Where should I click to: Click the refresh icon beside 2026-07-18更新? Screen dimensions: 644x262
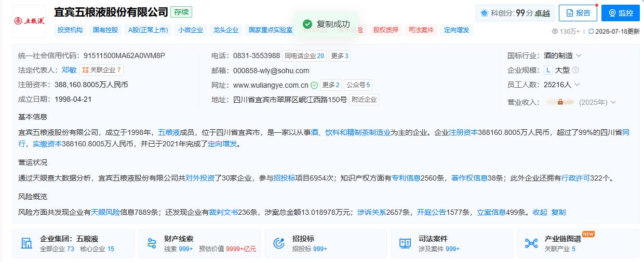pyautogui.click(x=591, y=31)
